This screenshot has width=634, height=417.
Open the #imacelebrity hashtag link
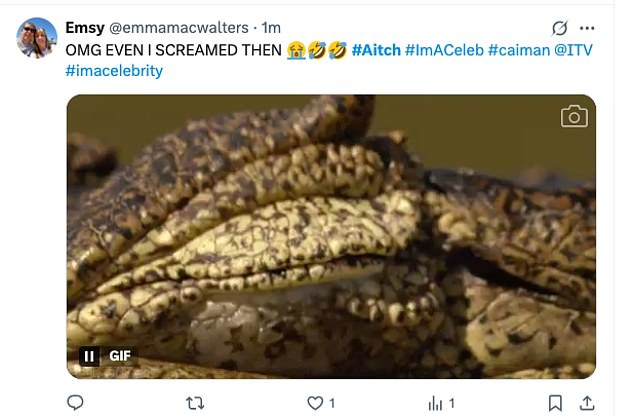(113, 71)
